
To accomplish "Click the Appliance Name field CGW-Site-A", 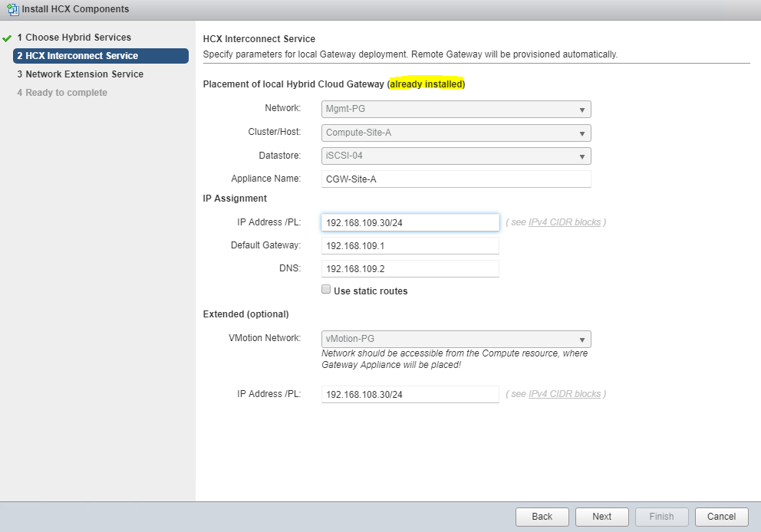I will pyautogui.click(x=456, y=179).
